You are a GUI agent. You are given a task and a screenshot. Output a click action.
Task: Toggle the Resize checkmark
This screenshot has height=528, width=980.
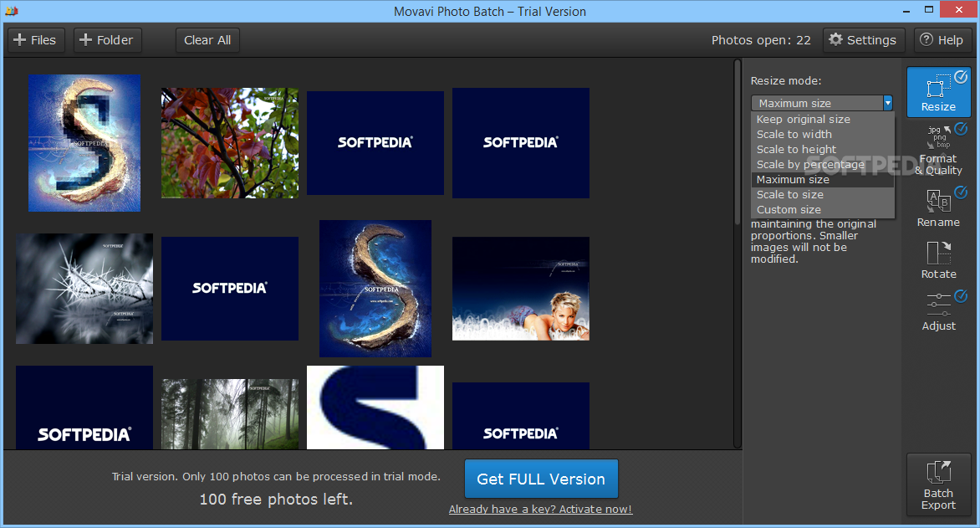coord(961,77)
